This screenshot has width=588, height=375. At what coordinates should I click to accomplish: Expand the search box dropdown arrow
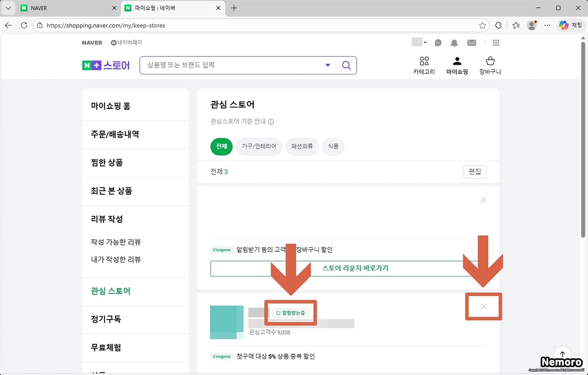[328, 65]
